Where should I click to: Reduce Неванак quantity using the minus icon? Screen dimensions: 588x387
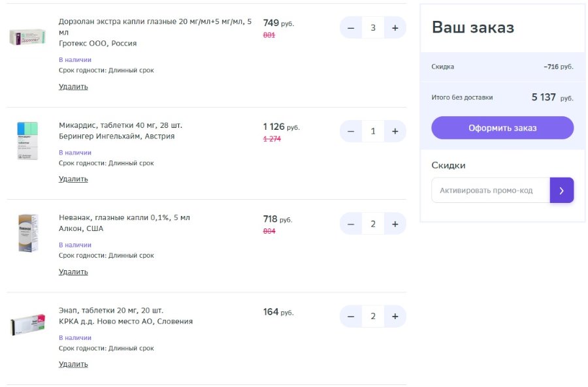tap(351, 224)
